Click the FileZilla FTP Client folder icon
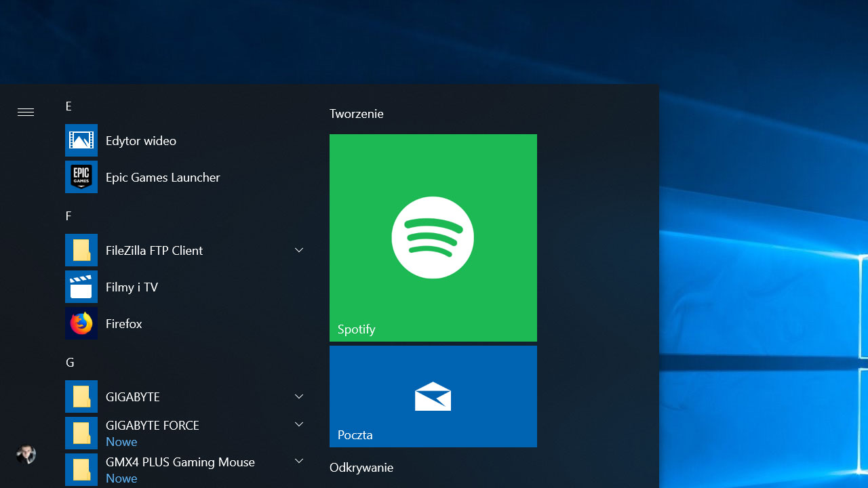Viewport: 868px width, 488px height. coord(81,250)
